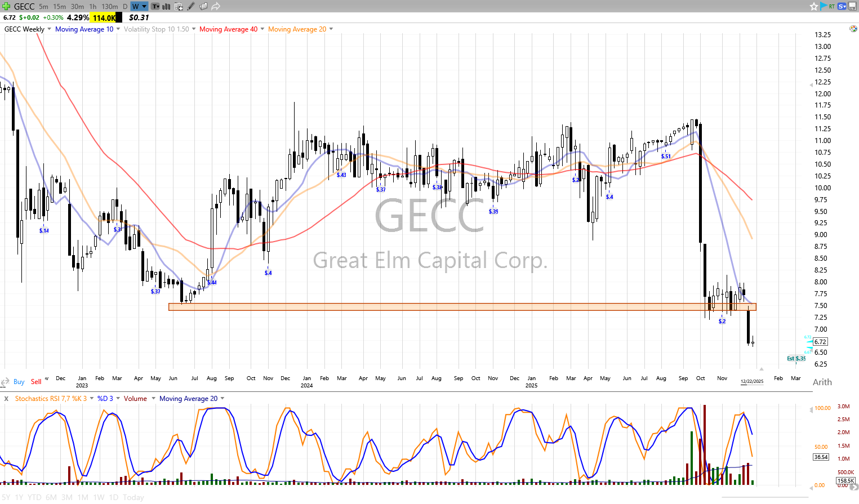Click the green plus add-symbol icon
This screenshot has height=504, width=859.
pyautogui.click(x=6, y=6)
